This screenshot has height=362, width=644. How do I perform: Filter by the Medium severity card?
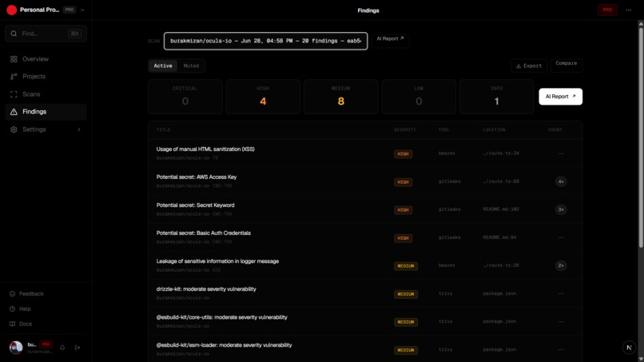coord(341,97)
